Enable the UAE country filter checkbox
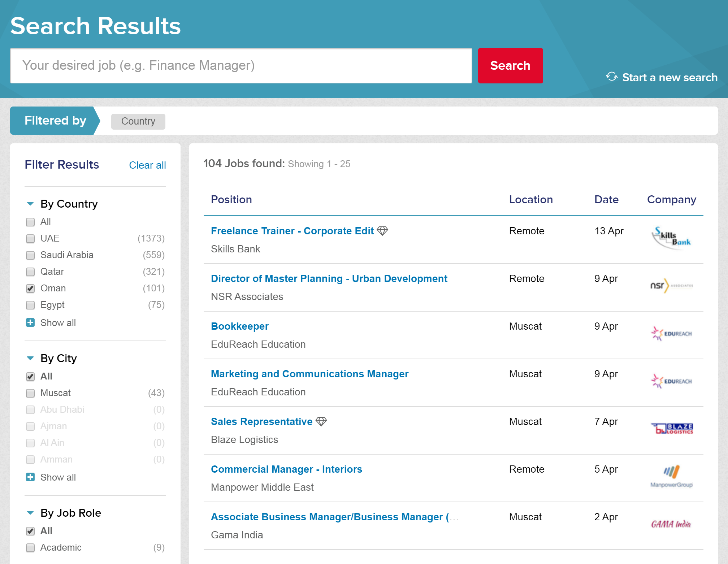Viewport: 728px width, 564px height. click(31, 238)
